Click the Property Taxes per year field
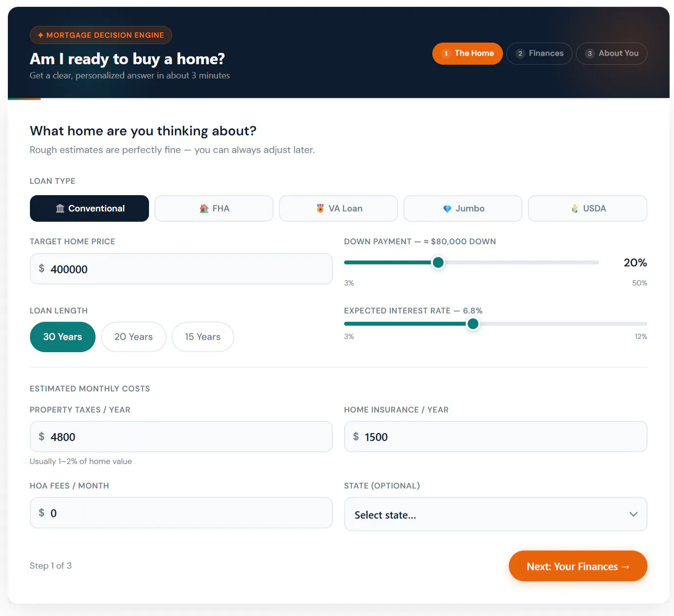 pyautogui.click(x=181, y=436)
